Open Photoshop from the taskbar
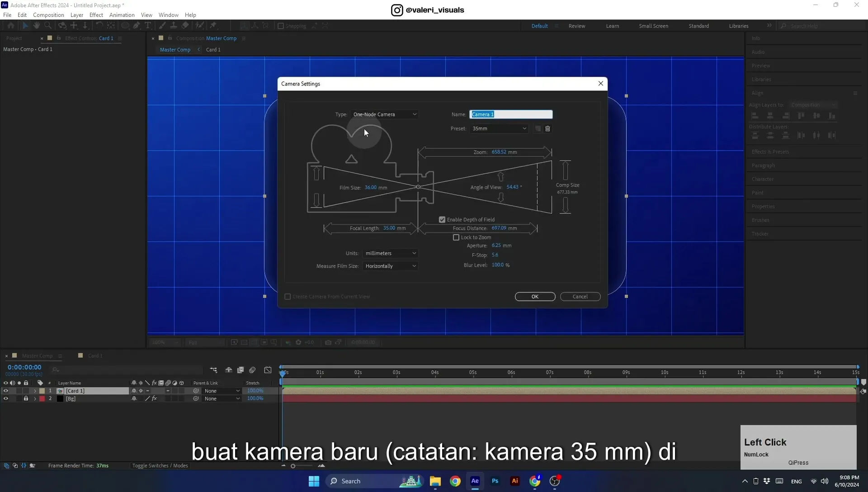Screen dimensions: 868x492 (x=495, y=481)
